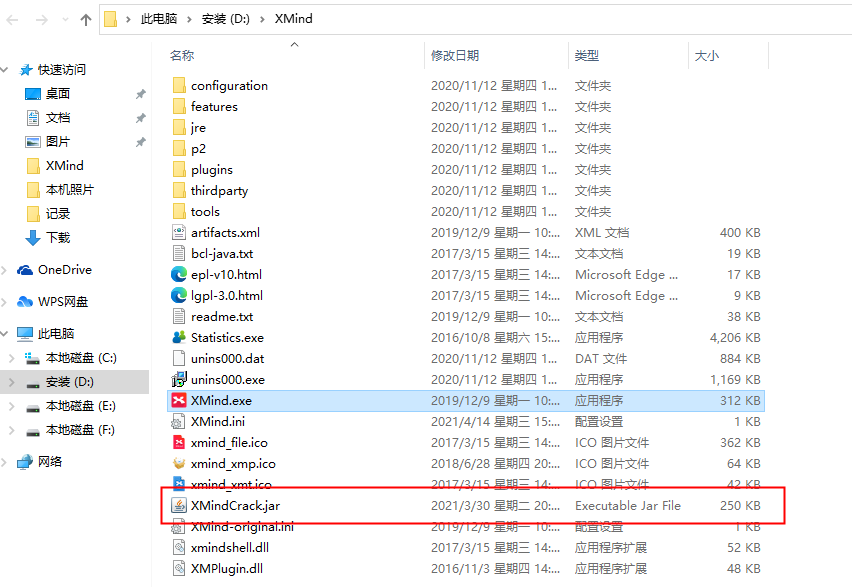Click the xmind_file.ico icon

[179, 442]
